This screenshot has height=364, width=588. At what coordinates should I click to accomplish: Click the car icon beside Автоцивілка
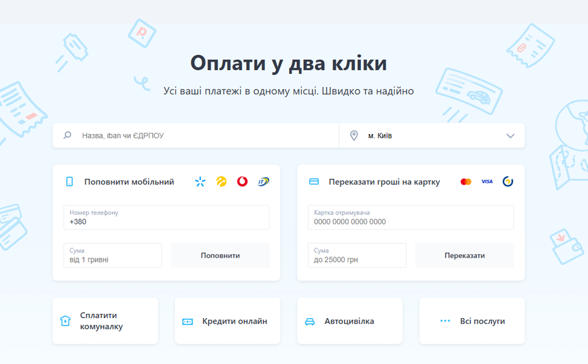pos(310,321)
